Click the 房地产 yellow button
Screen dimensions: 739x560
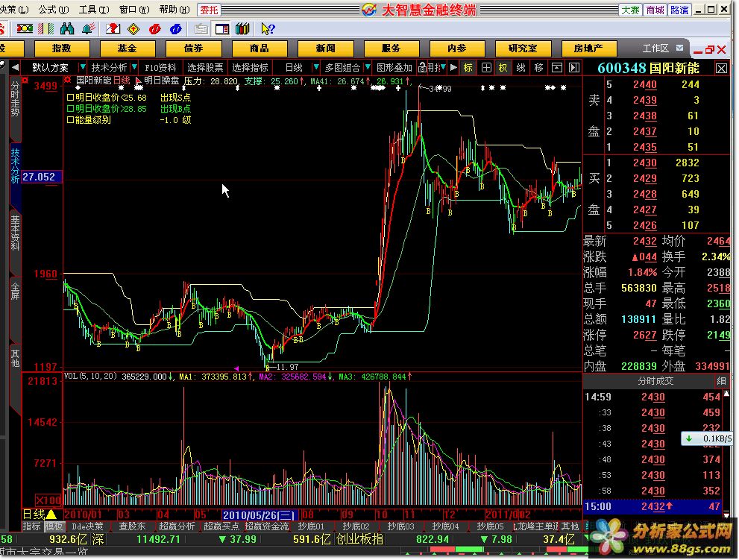coord(588,48)
